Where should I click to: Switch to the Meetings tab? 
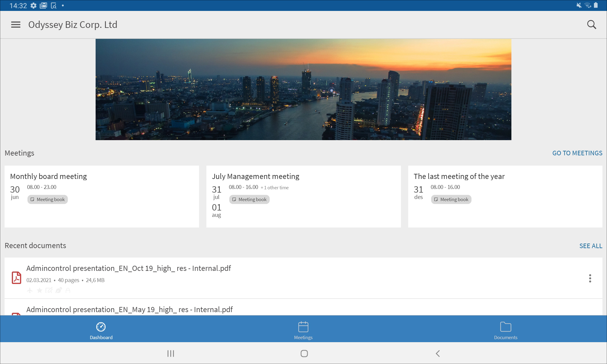click(303, 330)
